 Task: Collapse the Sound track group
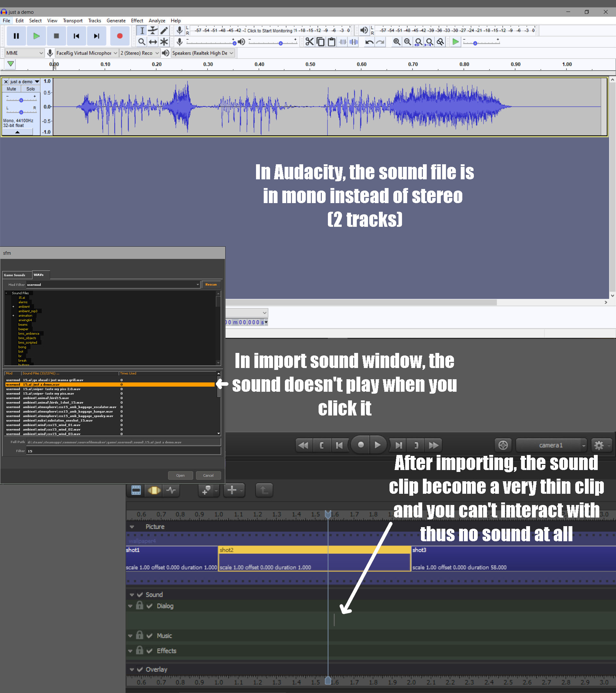point(132,595)
